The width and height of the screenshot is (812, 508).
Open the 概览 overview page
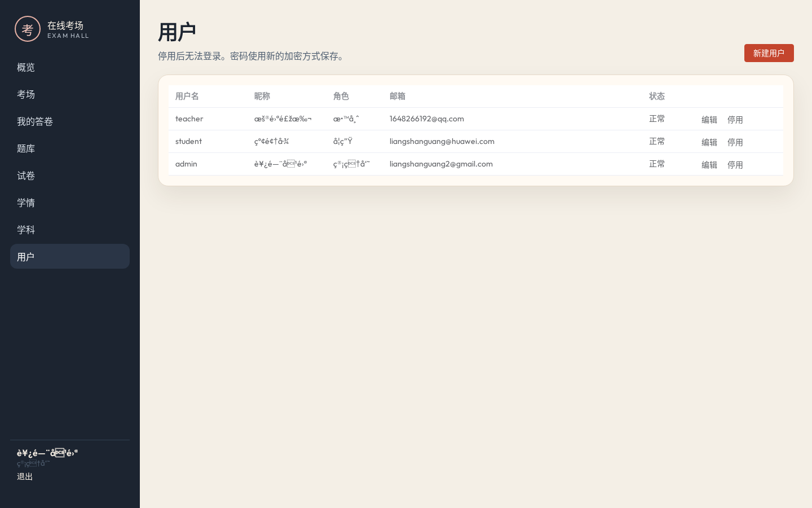[x=70, y=67]
